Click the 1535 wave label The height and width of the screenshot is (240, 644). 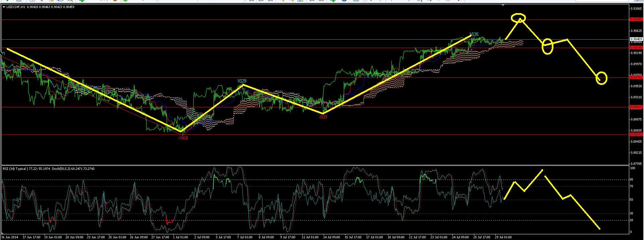tap(474, 34)
